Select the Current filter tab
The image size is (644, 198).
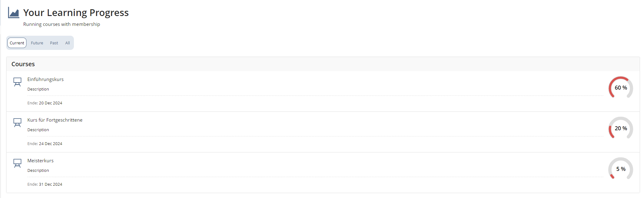[x=17, y=43]
